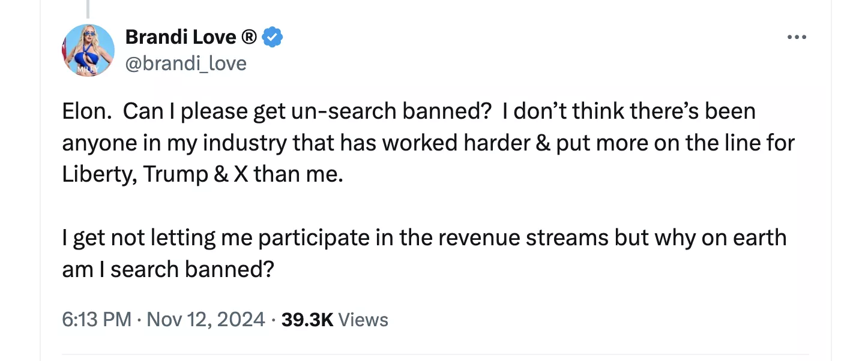This screenshot has width=868, height=361.
Task: Open Brandi Love's profile picture
Action: pyautogui.click(x=88, y=50)
